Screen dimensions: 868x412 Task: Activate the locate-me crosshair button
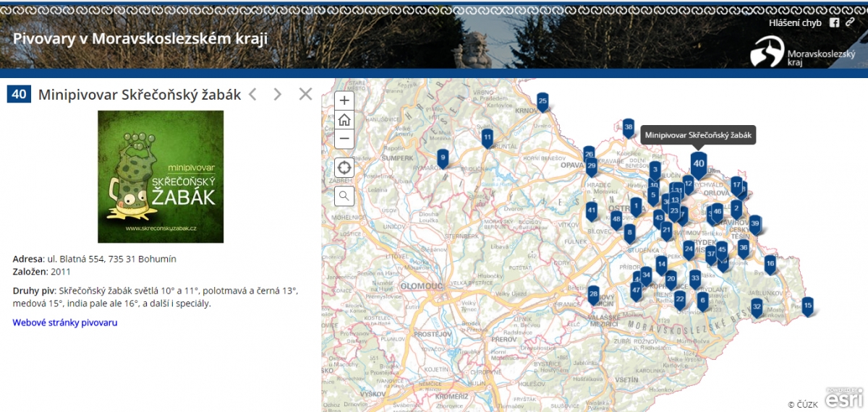click(x=344, y=168)
